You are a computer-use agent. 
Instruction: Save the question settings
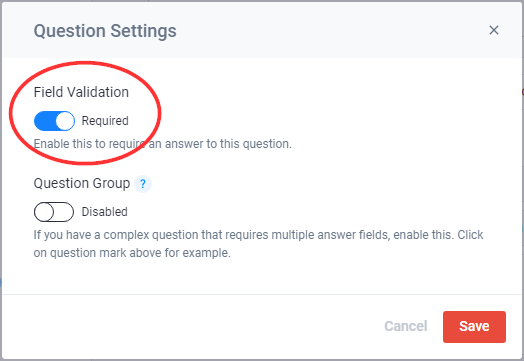pos(474,327)
